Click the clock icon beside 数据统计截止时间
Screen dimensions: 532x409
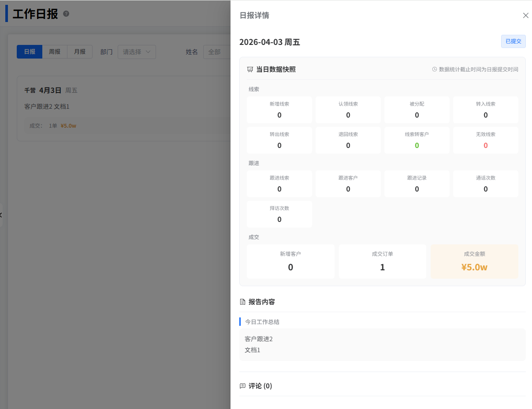(x=435, y=70)
